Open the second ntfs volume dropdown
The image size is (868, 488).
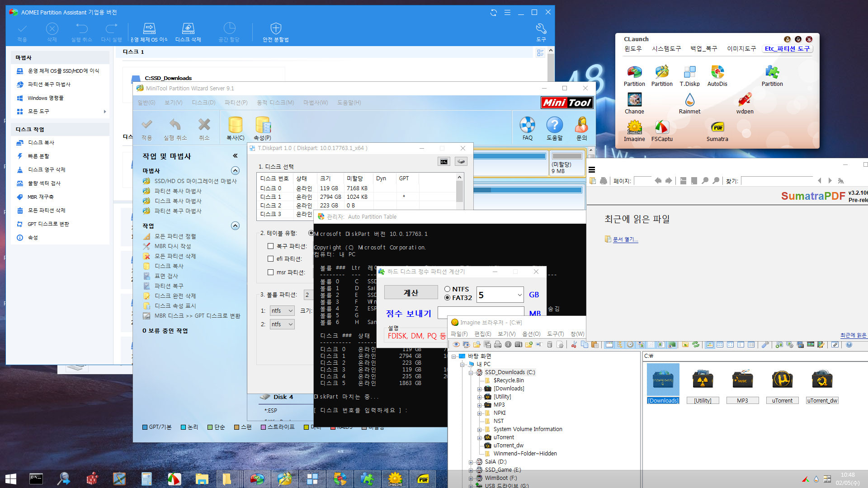pos(282,324)
